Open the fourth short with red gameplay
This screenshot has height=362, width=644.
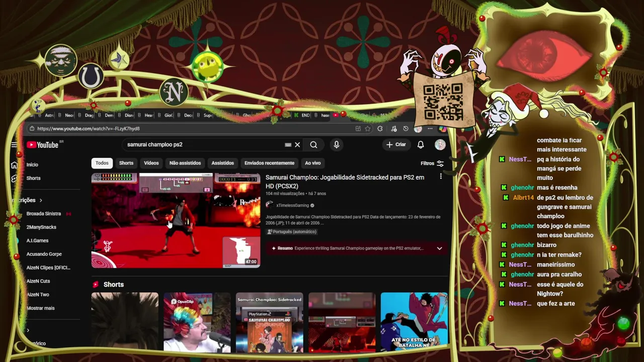tap(342, 322)
